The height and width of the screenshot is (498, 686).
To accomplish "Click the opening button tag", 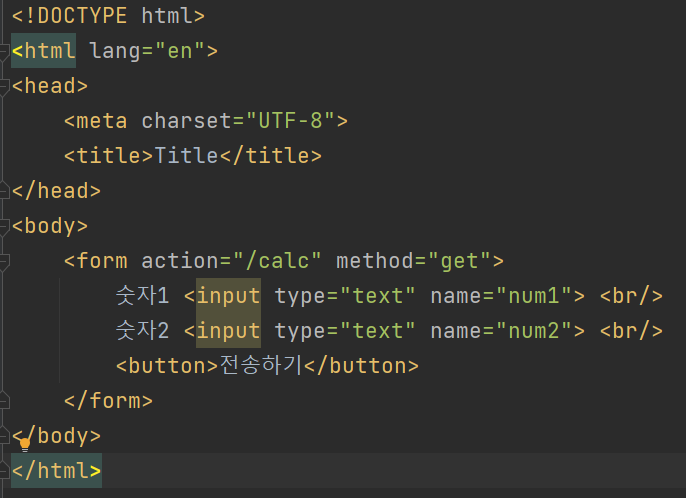I will click(167, 366).
